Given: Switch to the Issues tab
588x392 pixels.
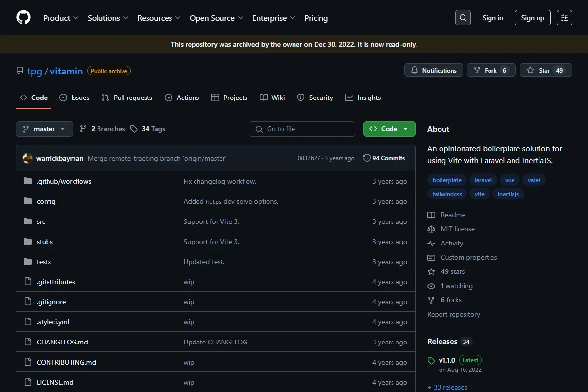Looking at the screenshot, I should (x=74, y=98).
